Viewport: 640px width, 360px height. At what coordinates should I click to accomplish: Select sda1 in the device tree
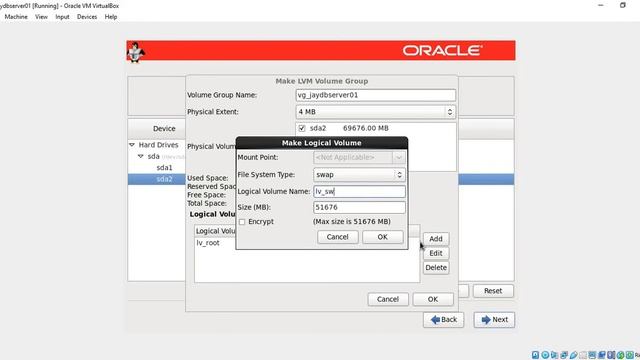(x=164, y=168)
